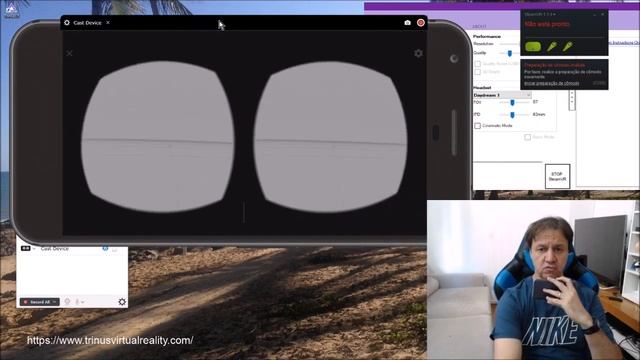Click the underlined link at Trinus window's right edge
This screenshot has width=640, height=360.
(624, 42)
